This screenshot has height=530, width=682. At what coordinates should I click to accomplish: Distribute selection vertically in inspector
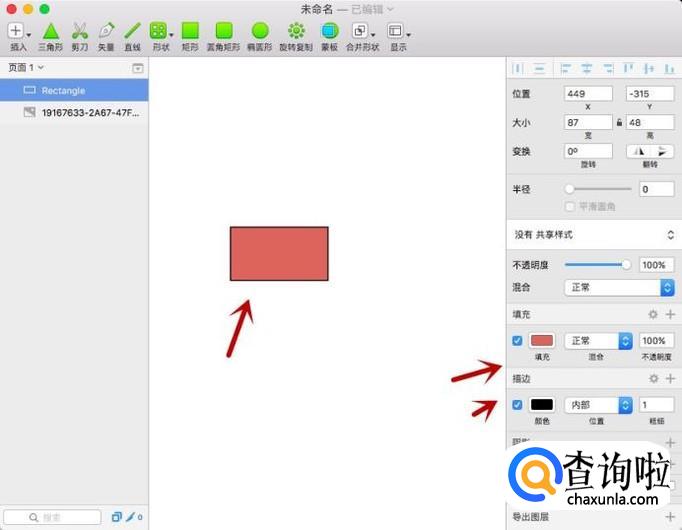point(539,68)
